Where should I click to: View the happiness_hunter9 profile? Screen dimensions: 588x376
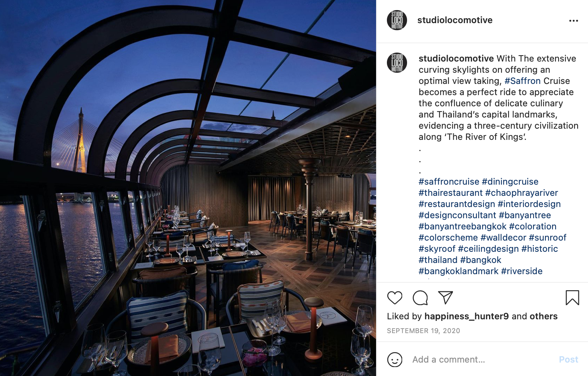click(x=467, y=316)
